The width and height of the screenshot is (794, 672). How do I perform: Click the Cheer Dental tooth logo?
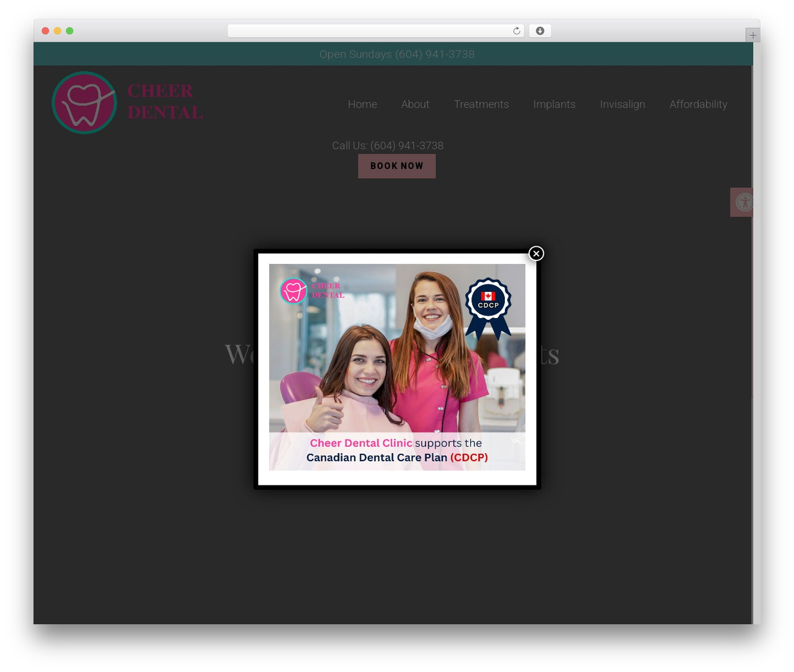point(84,103)
